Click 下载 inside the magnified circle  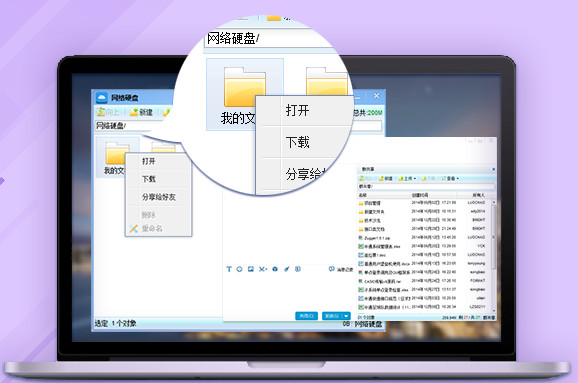[x=297, y=142]
